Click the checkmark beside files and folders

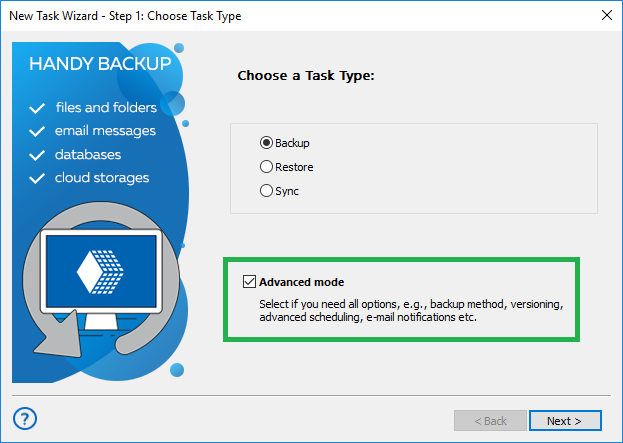pyautogui.click(x=38, y=108)
